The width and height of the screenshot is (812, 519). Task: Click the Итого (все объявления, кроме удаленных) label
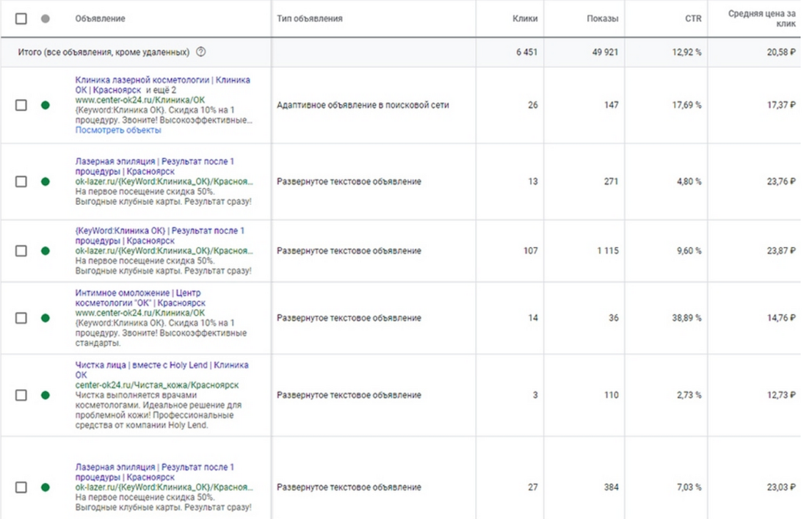coord(104,52)
